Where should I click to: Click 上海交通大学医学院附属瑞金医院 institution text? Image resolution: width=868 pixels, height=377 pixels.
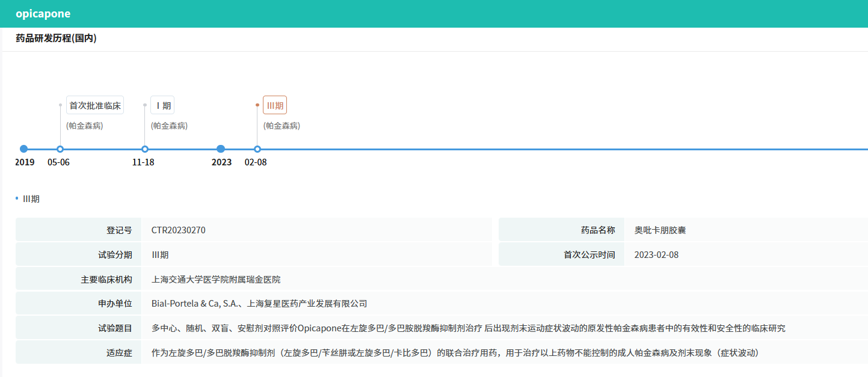[x=216, y=280]
